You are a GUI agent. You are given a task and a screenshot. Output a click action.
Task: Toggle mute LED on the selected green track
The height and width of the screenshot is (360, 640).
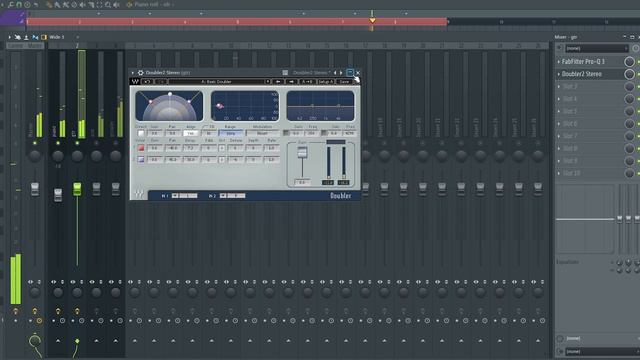77,143
